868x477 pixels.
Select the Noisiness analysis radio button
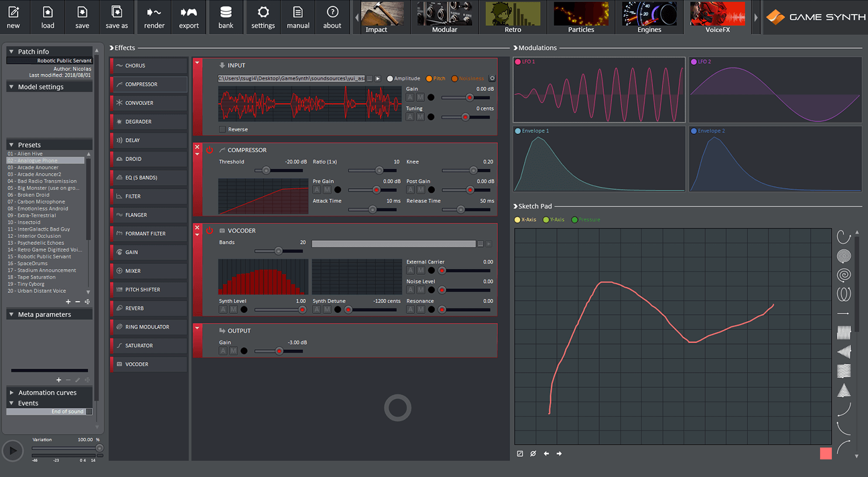454,79
